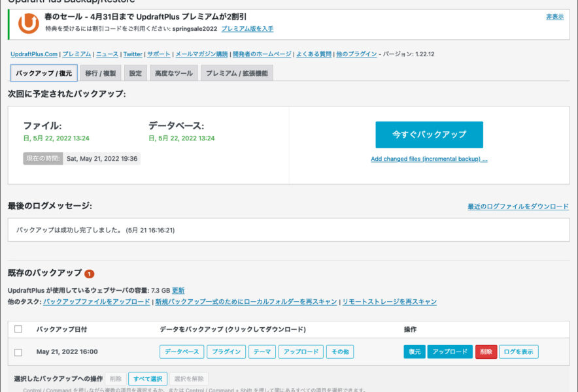Click 更新 next to 7.3 GB
The width and height of the screenshot is (578, 392).
point(178,290)
